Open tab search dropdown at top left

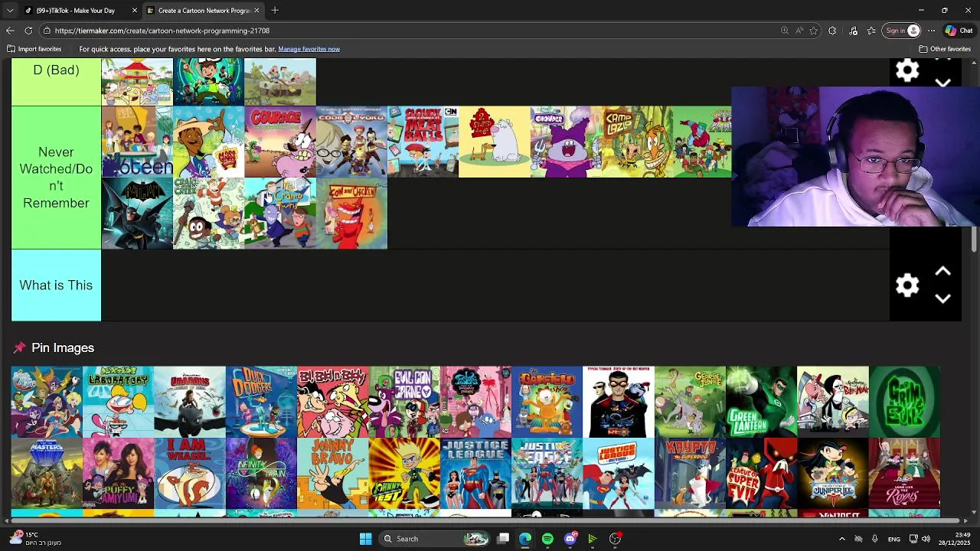[x=10, y=11]
